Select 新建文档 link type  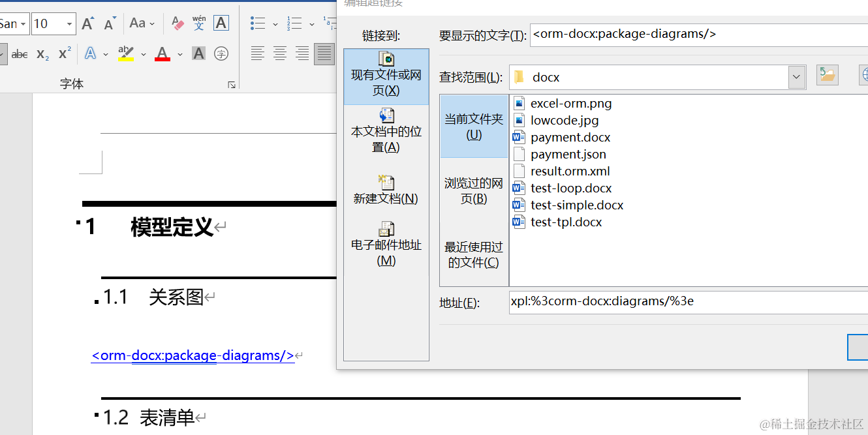(386, 190)
